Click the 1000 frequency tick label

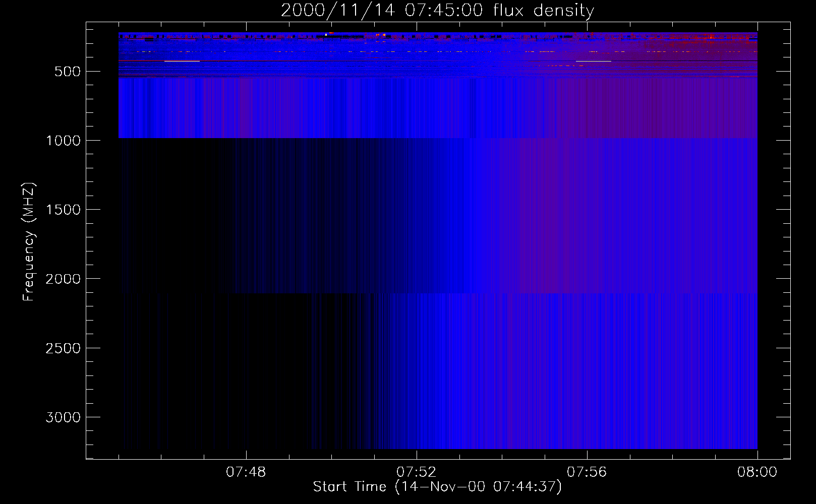click(x=63, y=141)
